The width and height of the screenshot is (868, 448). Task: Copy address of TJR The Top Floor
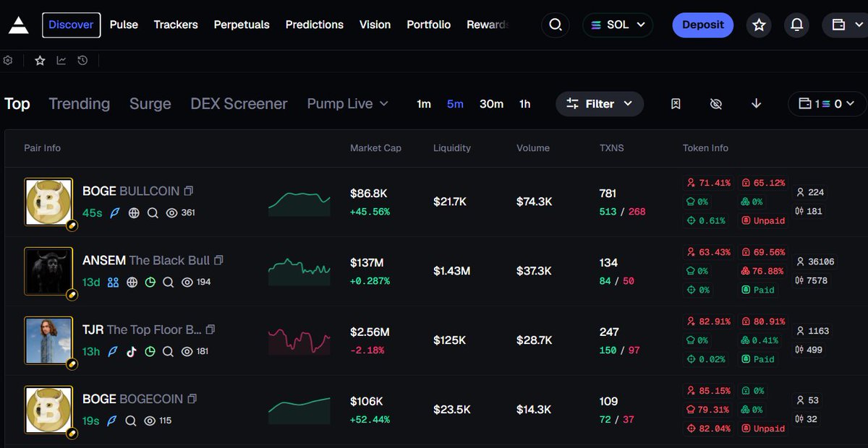tap(210, 329)
